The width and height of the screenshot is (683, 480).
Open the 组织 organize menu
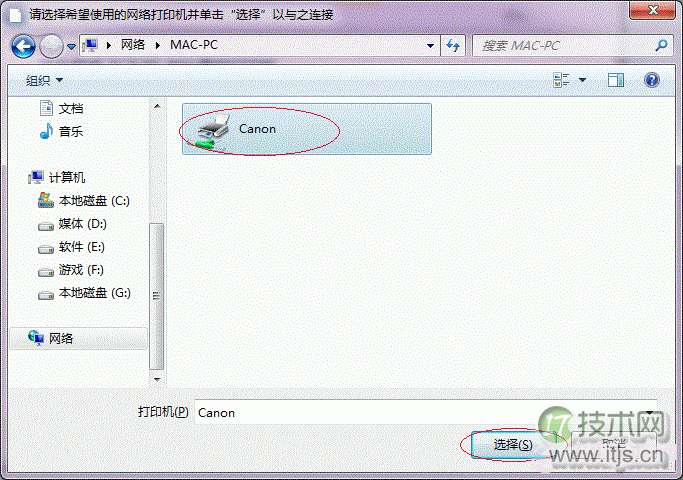[x=44, y=80]
